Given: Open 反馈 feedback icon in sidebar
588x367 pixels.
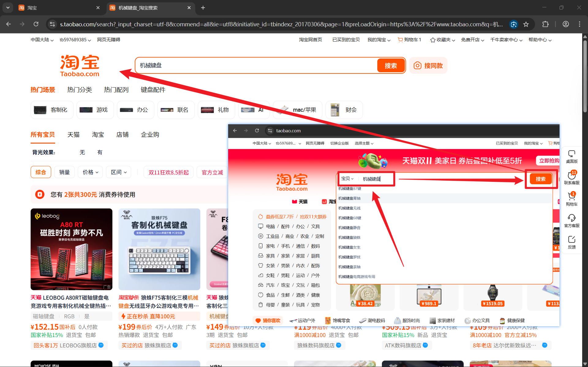Looking at the screenshot, I should pyautogui.click(x=571, y=242).
